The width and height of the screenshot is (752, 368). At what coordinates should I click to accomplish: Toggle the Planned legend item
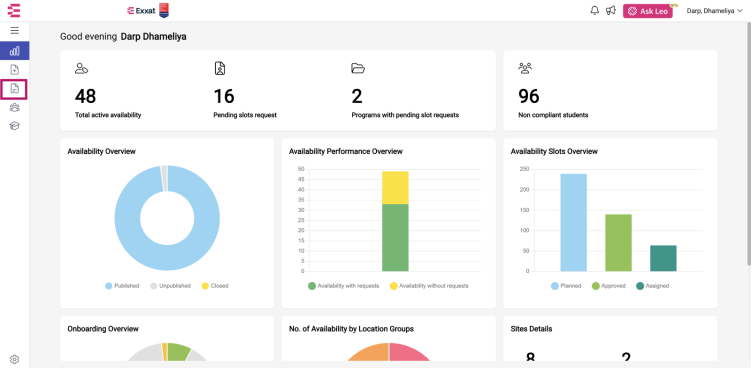pos(566,286)
